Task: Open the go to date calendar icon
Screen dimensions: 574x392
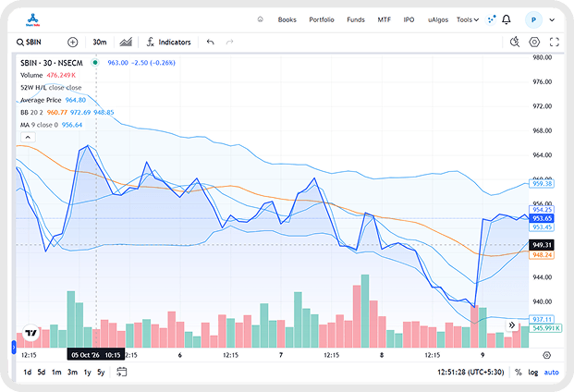Action: [x=122, y=372]
